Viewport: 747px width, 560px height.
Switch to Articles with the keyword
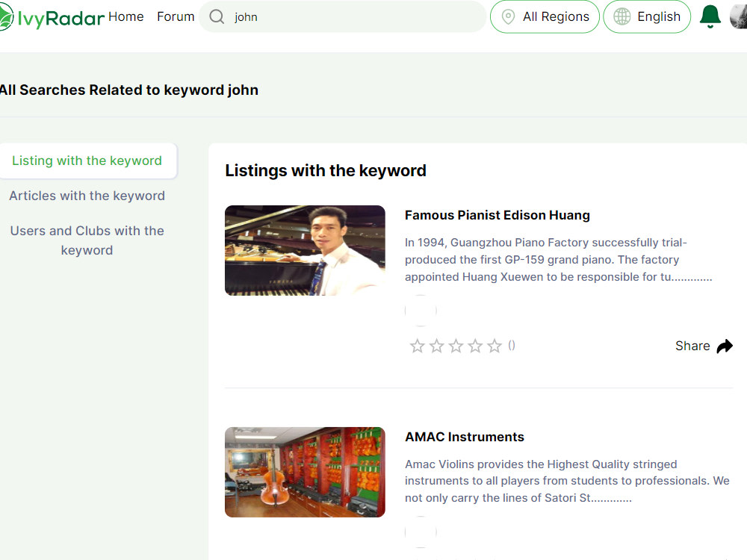(x=87, y=196)
